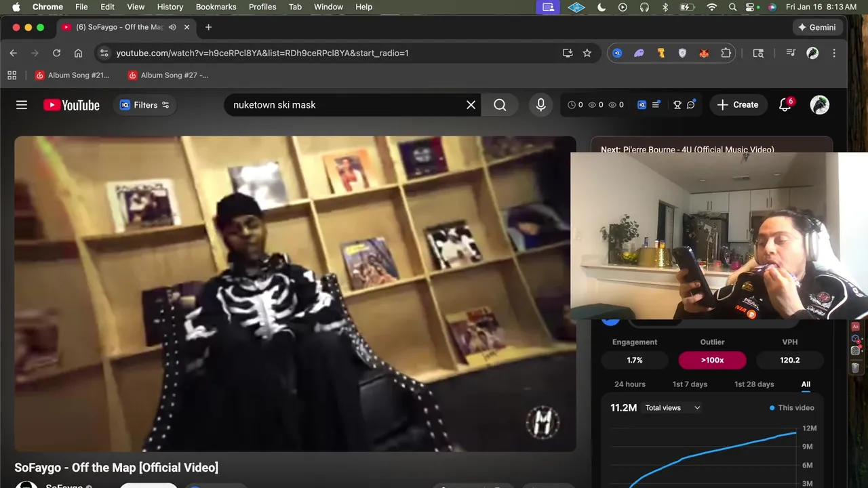The width and height of the screenshot is (868, 488).
Task: Open Album Song #27 bookmark
Action: pyautogui.click(x=168, y=75)
